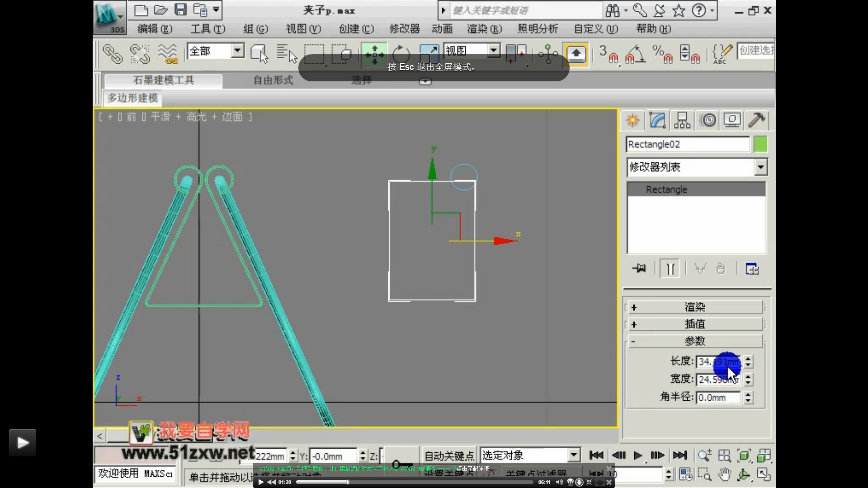Open the 渲染(R) menu
Screen dimensions: 868x488
(484, 29)
